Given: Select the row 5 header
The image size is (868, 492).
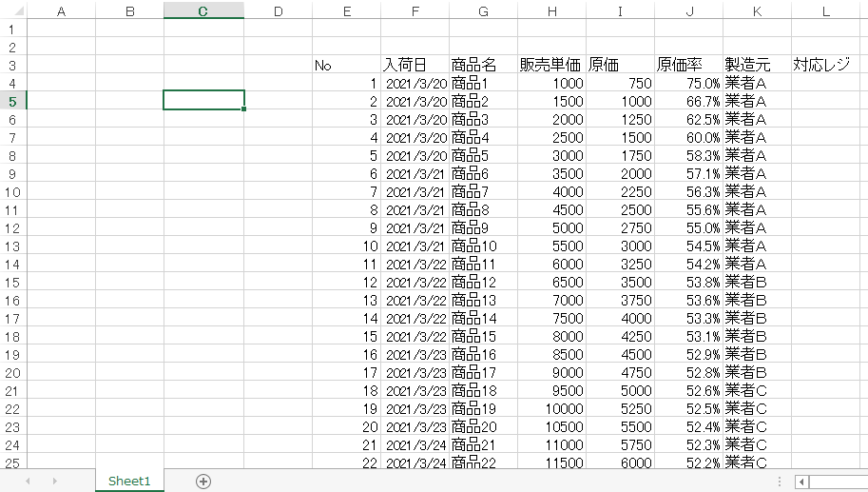Looking at the screenshot, I should click(13, 100).
